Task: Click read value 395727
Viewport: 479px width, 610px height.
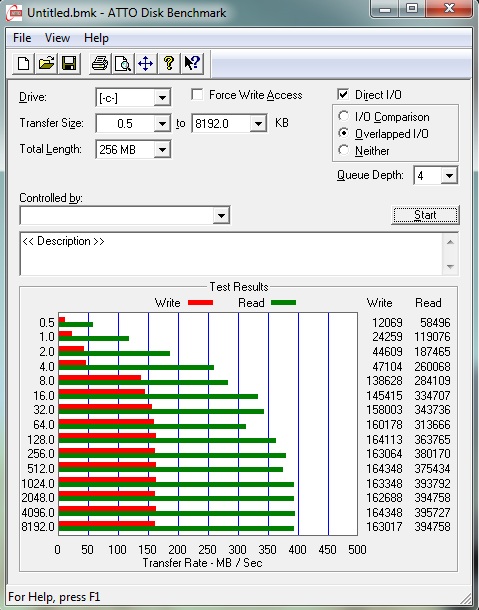Action: (x=432, y=512)
